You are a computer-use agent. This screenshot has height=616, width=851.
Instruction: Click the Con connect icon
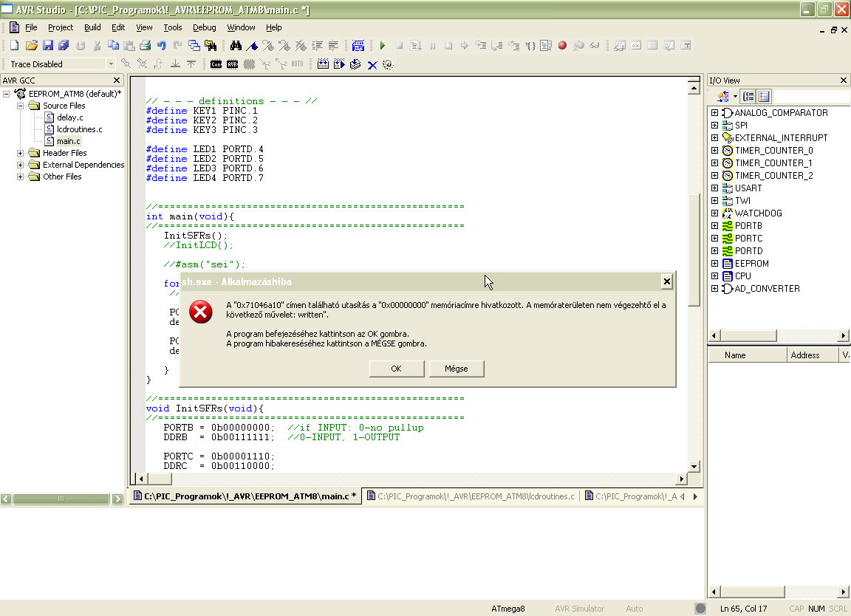(x=216, y=64)
